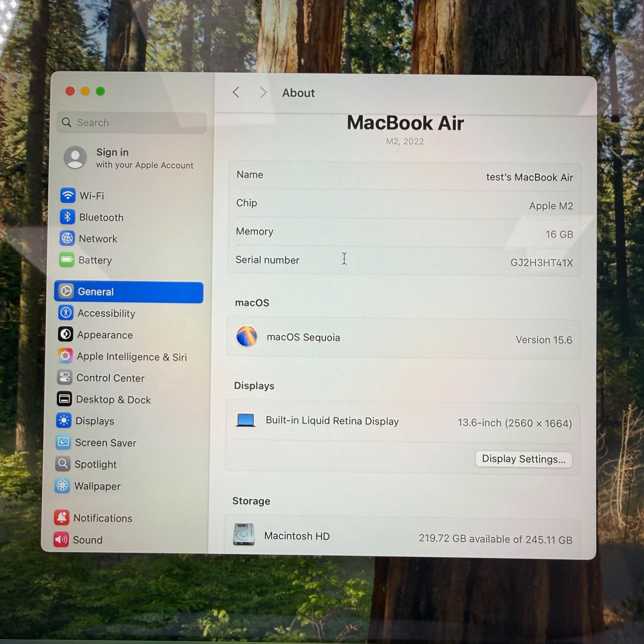Open the Battery icon in sidebar
The width and height of the screenshot is (644, 644).
(x=67, y=259)
